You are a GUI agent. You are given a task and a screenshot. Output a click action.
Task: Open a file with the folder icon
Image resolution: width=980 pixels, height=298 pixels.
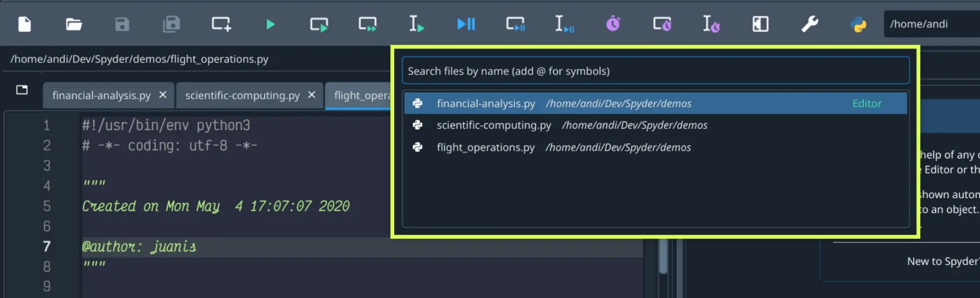tap(74, 24)
